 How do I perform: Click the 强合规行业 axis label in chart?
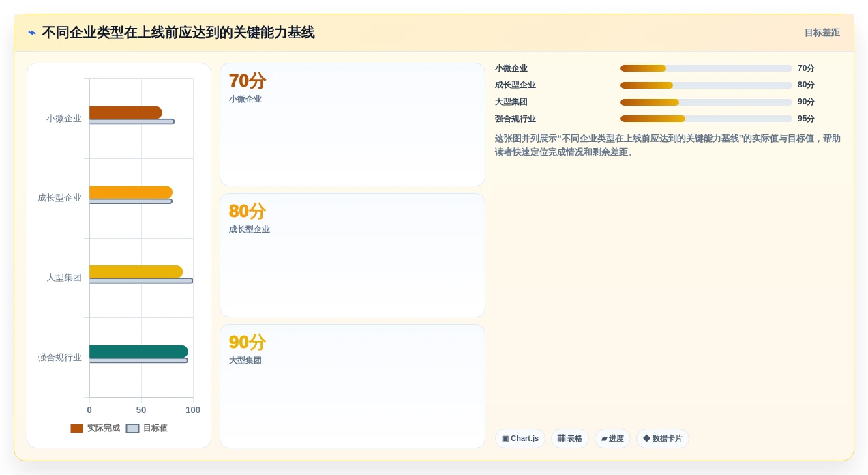[x=59, y=357]
